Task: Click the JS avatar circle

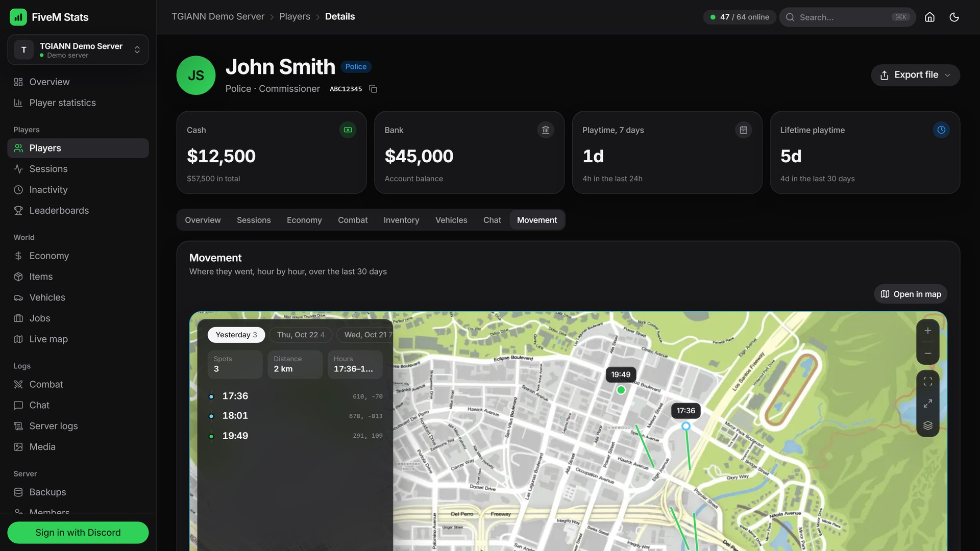Action: [196, 76]
